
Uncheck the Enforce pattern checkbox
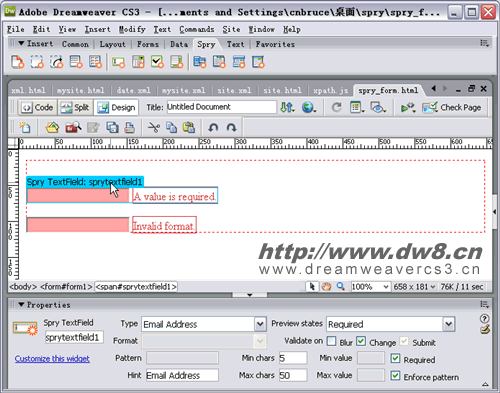(x=395, y=376)
